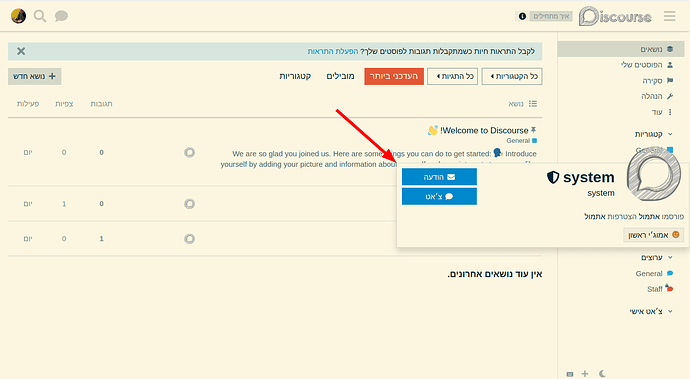
Task: Click poster avatar in Welcome to Discourse row
Action: tap(190, 153)
